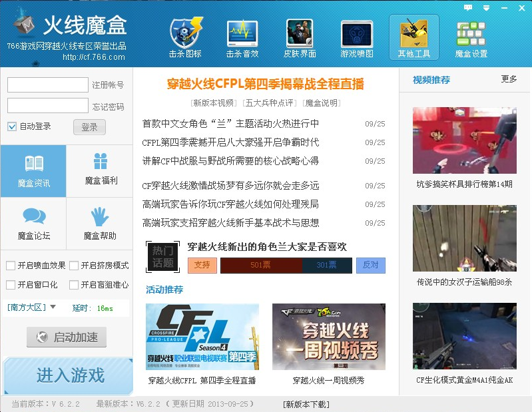Screen dimensions: 532x412
Task: Play video thumbnail 坑爹搞笑杯具排行榜第14期
Action: (x=465, y=140)
